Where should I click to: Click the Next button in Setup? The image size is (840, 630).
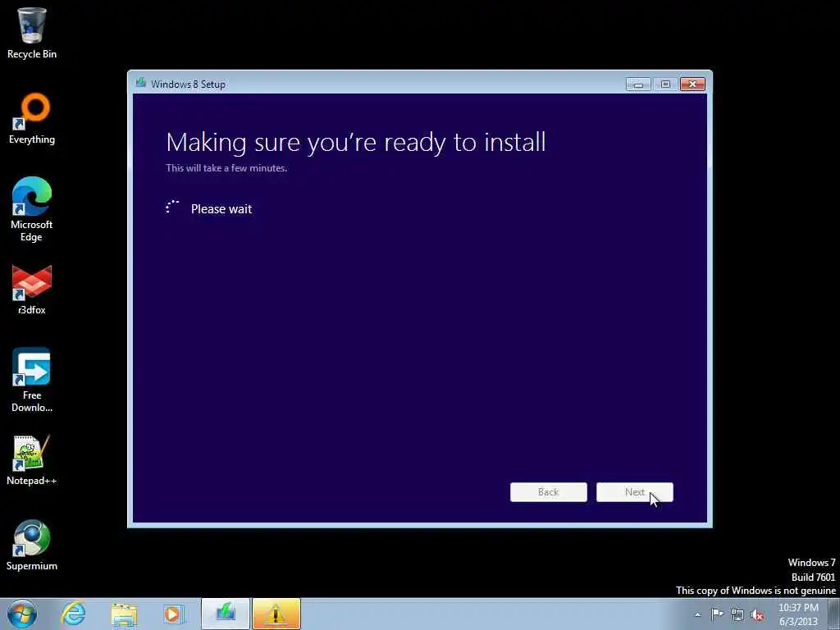coord(635,492)
